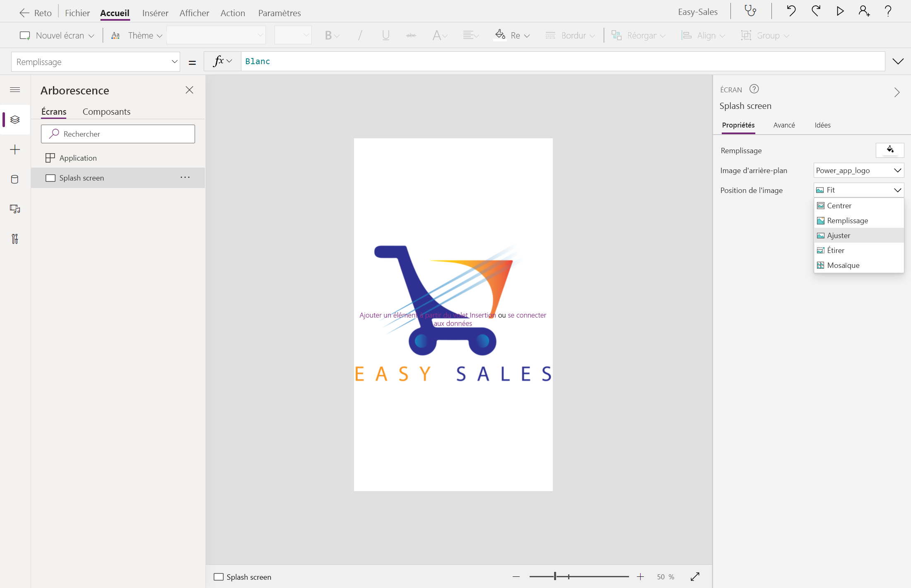
Task: Open the Remplissage color picker
Action: (x=890, y=150)
